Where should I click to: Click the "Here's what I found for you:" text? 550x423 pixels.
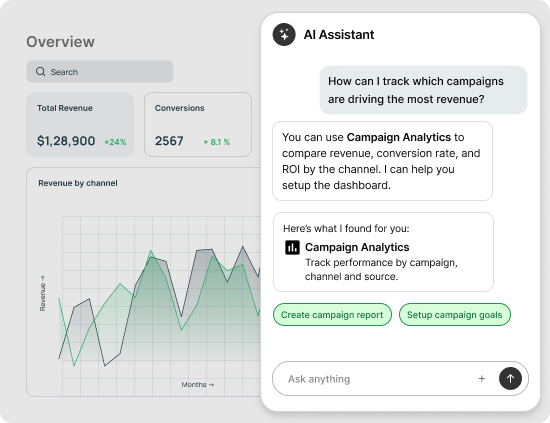click(346, 229)
